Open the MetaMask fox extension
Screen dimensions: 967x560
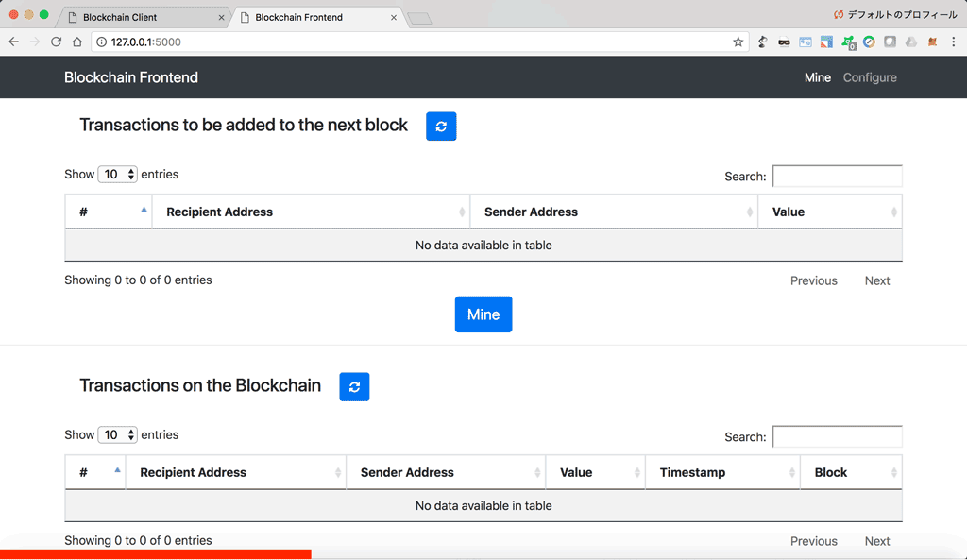coord(931,42)
